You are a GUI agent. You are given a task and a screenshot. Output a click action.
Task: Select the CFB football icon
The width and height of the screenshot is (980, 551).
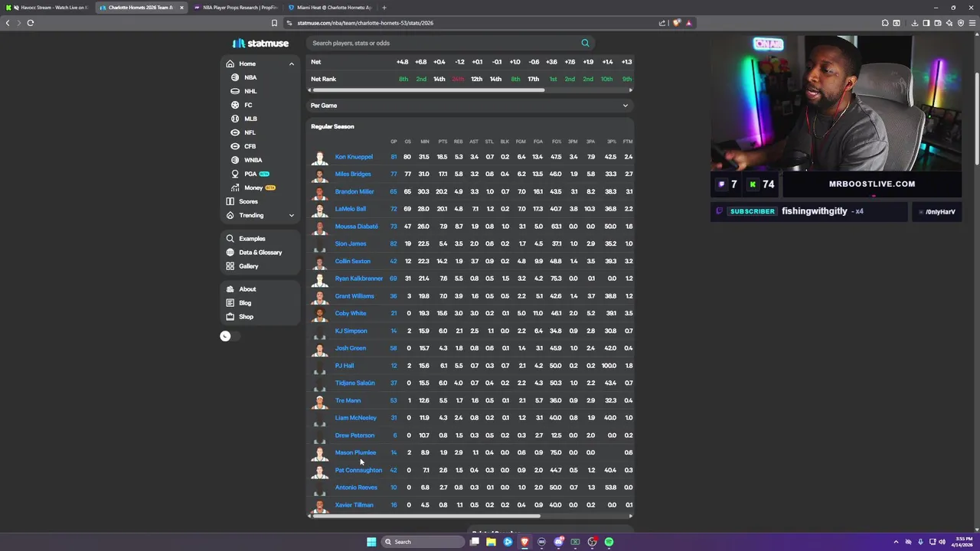click(x=235, y=146)
